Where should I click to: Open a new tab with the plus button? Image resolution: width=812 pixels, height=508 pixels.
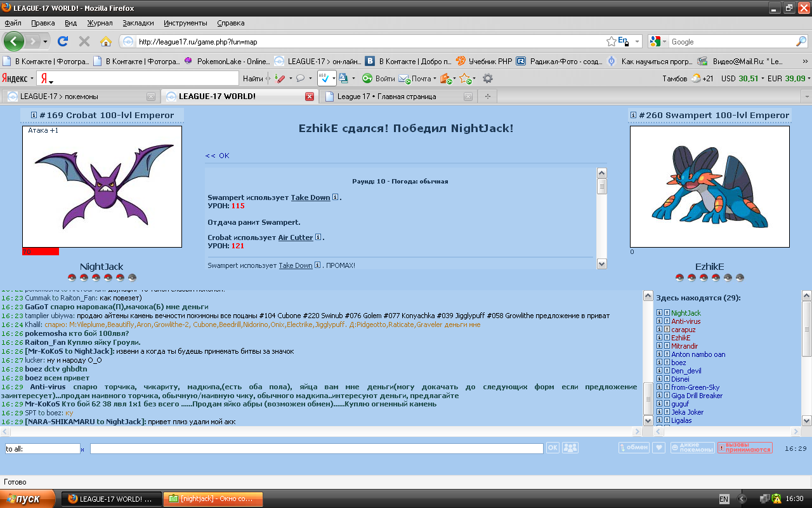[487, 97]
